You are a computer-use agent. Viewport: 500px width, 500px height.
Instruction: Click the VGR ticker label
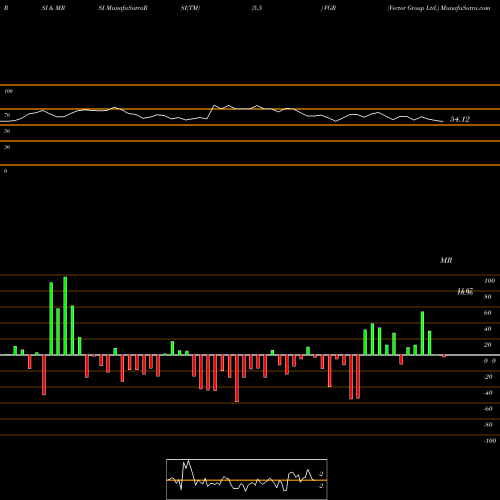tap(329, 8)
